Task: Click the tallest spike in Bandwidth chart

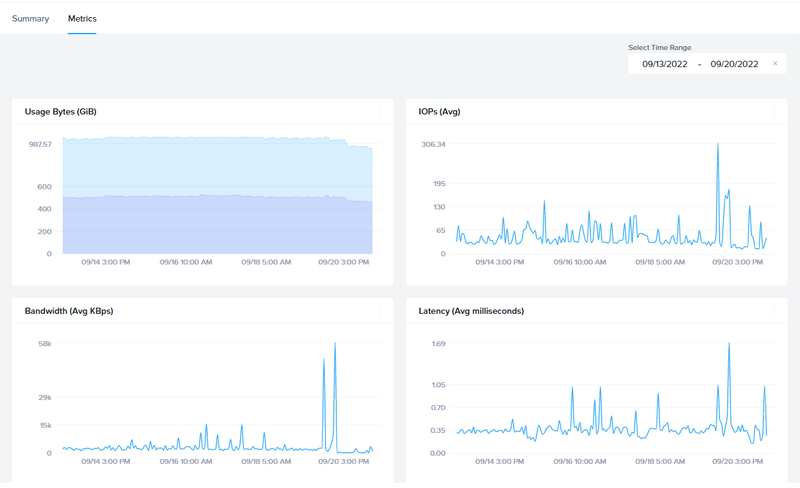Action: (x=335, y=345)
